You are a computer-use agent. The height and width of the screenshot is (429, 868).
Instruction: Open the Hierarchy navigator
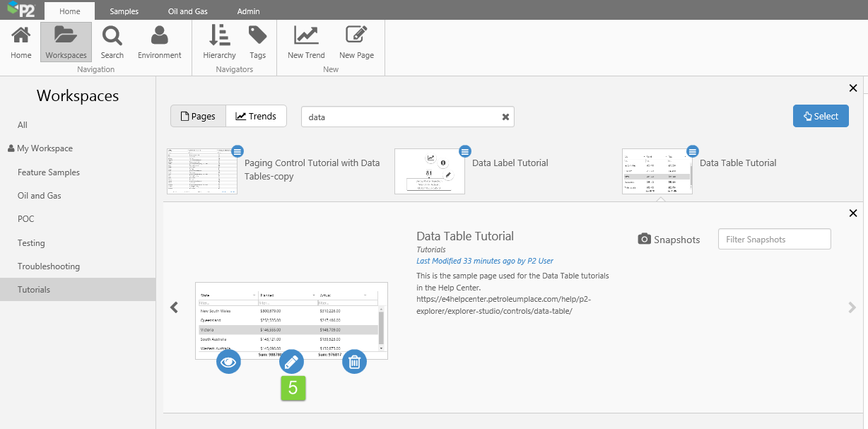click(219, 42)
